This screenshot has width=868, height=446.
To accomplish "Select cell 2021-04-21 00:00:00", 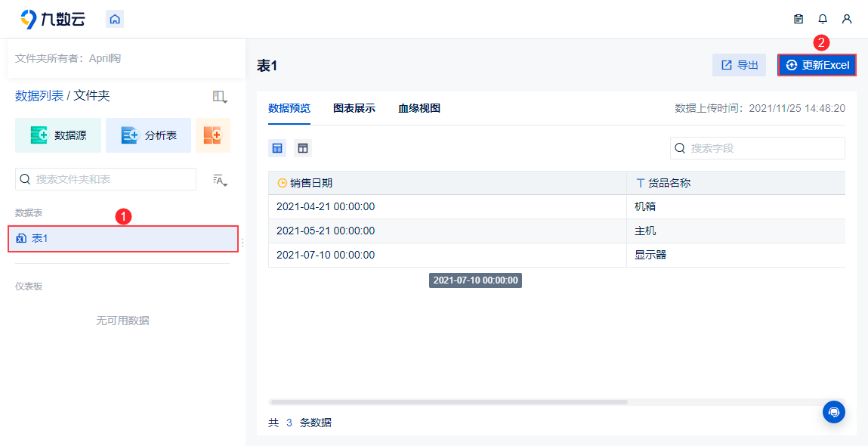I will pyautogui.click(x=447, y=206).
